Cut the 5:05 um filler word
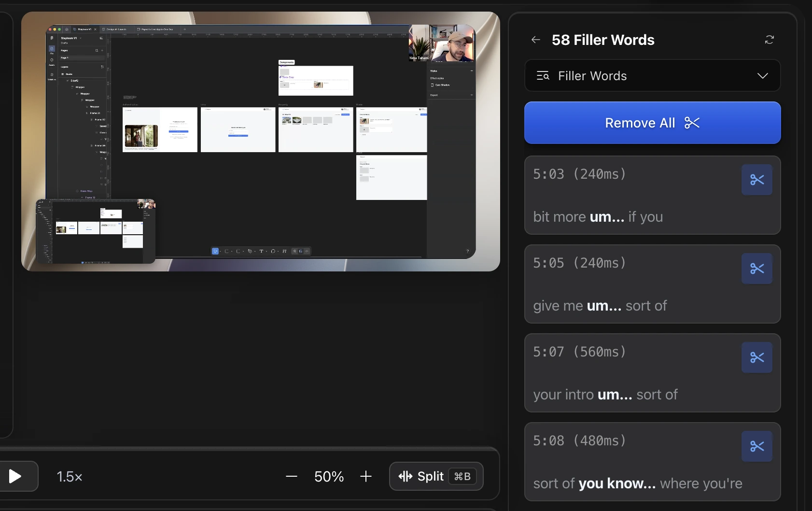812x511 pixels. point(757,269)
